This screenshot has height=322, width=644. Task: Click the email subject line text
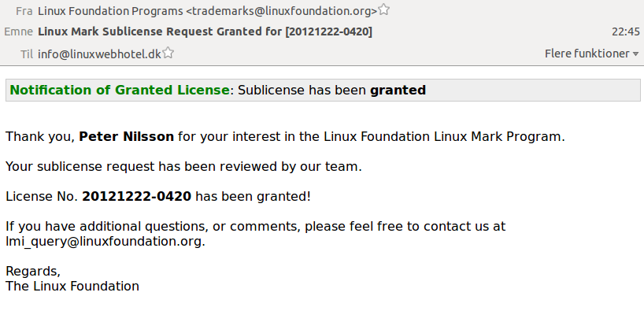pyautogui.click(x=205, y=31)
